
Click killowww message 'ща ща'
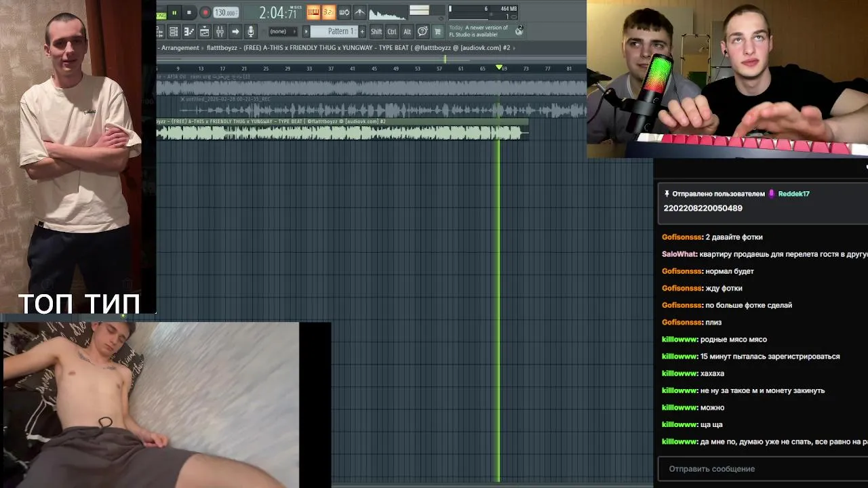coord(711,424)
